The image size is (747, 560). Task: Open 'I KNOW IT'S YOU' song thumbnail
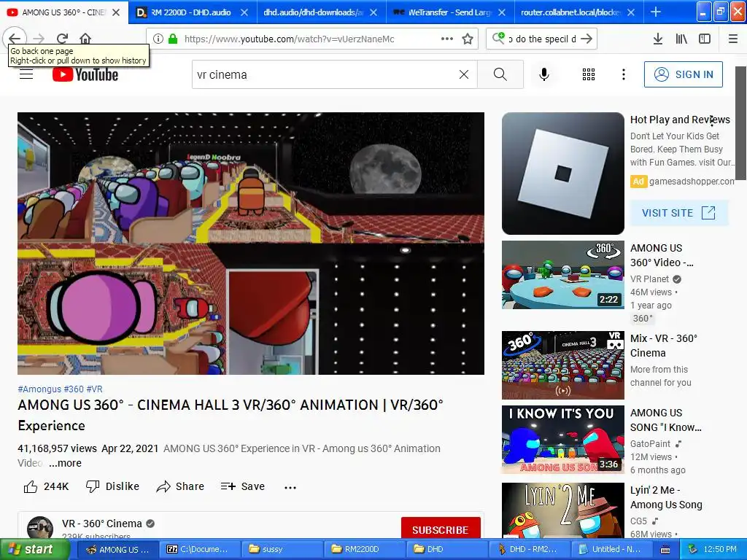pos(563,440)
